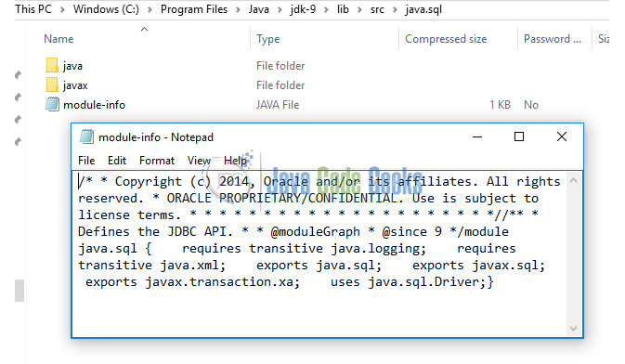Close the module-info Notepad window
625x364 pixels.
[x=562, y=136]
